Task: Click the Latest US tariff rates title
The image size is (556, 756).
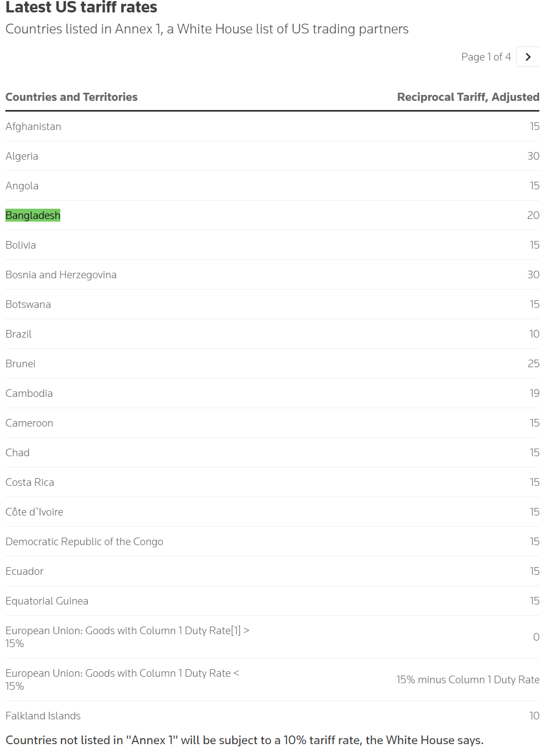Action: pos(81,8)
